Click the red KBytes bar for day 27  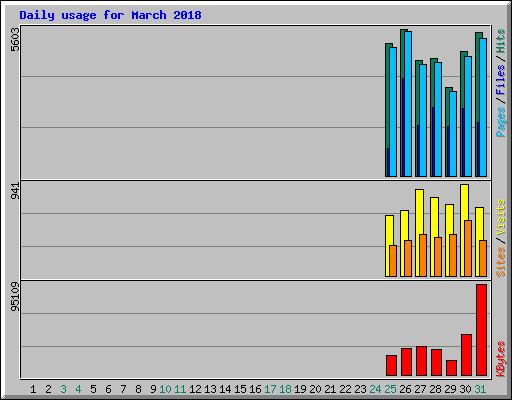coord(421,361)
